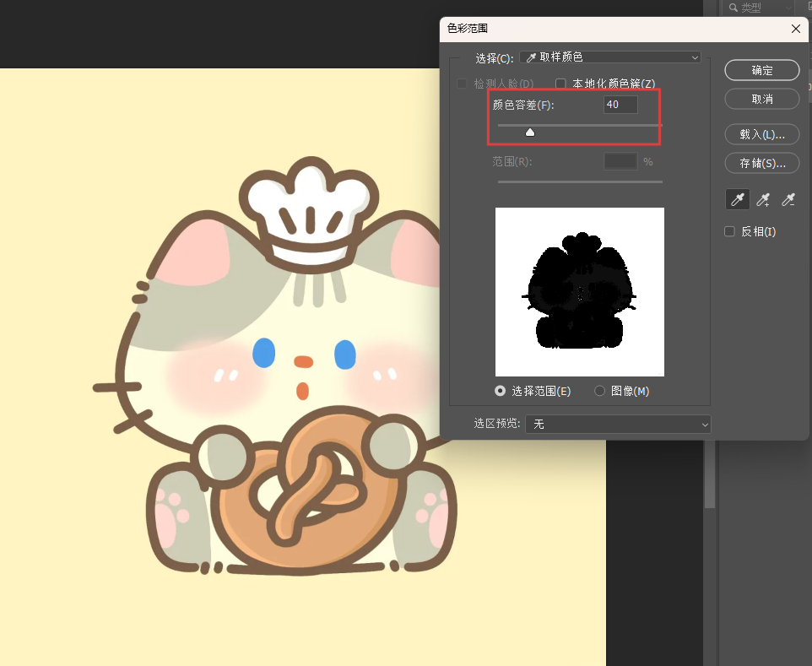
Task: Click the magnifier icon beside 类型 filter
Action: tap(733, 8)
